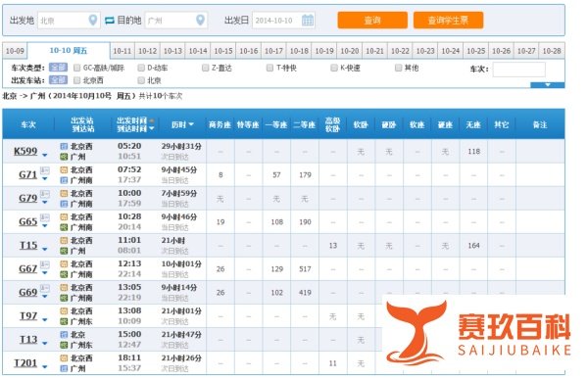588x380 pixels.
Task: Swap departure and destination stations icon
Action: click(109, 21)
